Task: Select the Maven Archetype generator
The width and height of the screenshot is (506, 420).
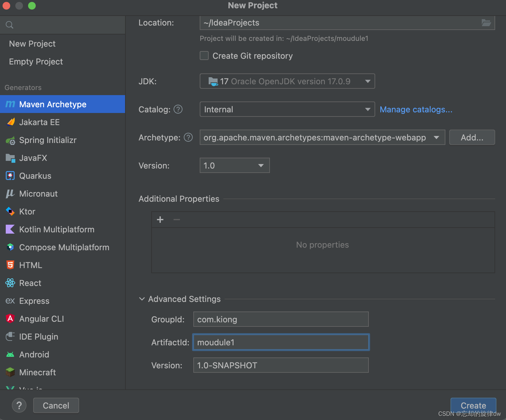Action: pyautogui.click(x=63, y=104)
